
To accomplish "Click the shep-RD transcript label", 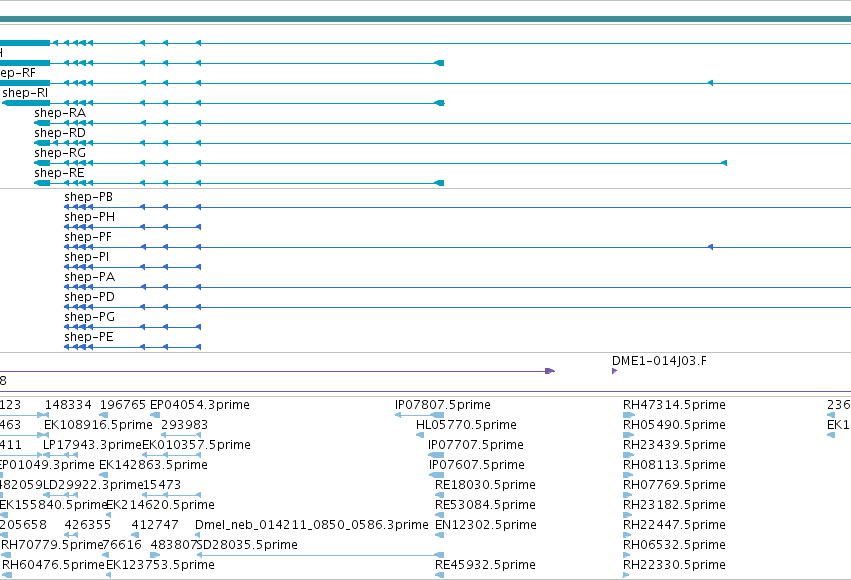I will [60, 133].
